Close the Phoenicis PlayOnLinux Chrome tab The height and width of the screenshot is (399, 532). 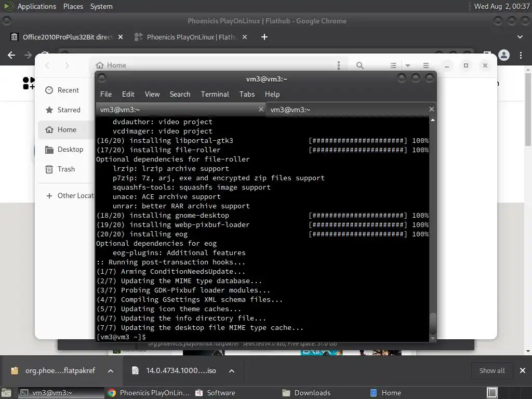click(245, 37)
